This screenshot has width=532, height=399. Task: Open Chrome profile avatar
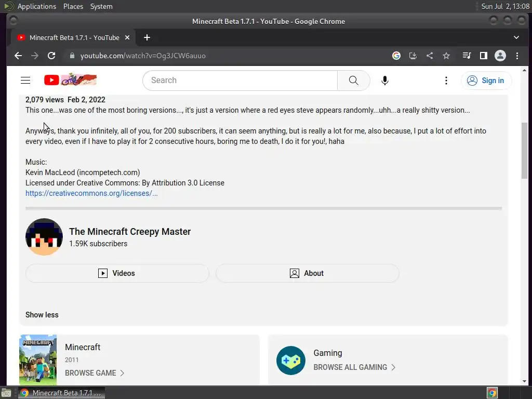click(x=500, y=56)
